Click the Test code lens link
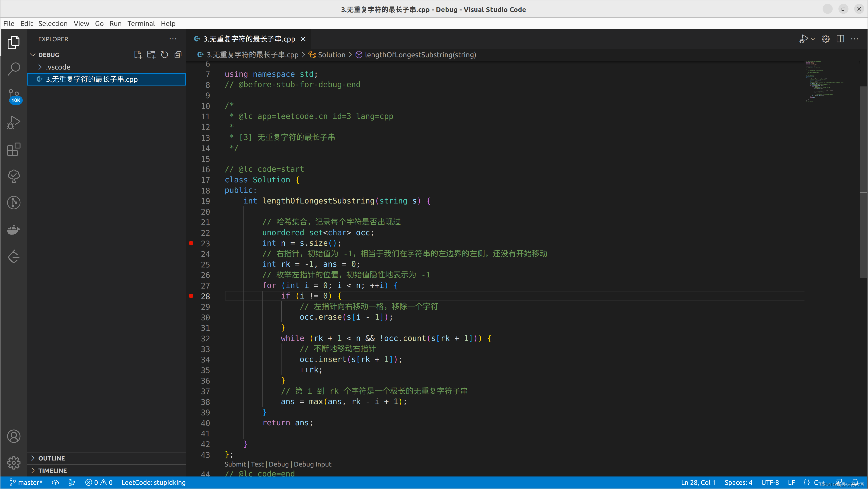The image size is (868, 489). click(257, 464)
